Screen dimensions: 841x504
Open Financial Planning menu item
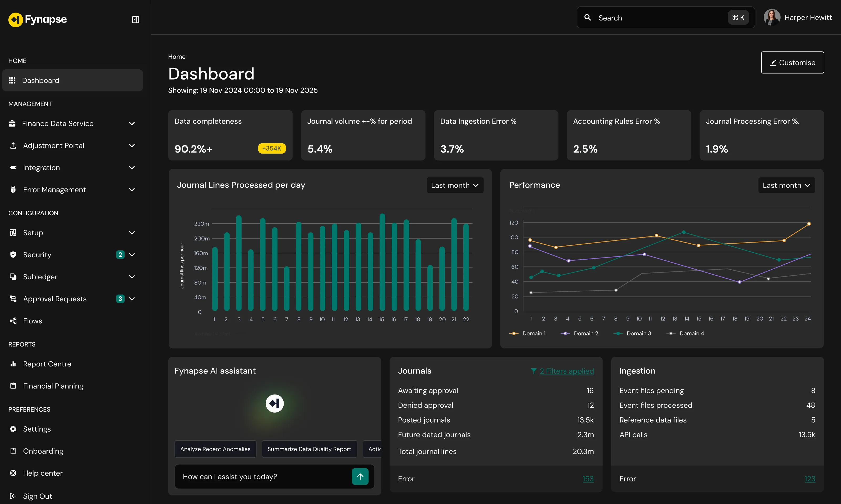[x=53, y=386]
